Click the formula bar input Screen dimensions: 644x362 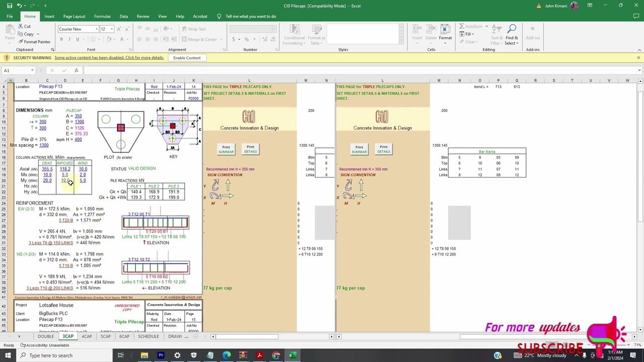coord(360,70)
